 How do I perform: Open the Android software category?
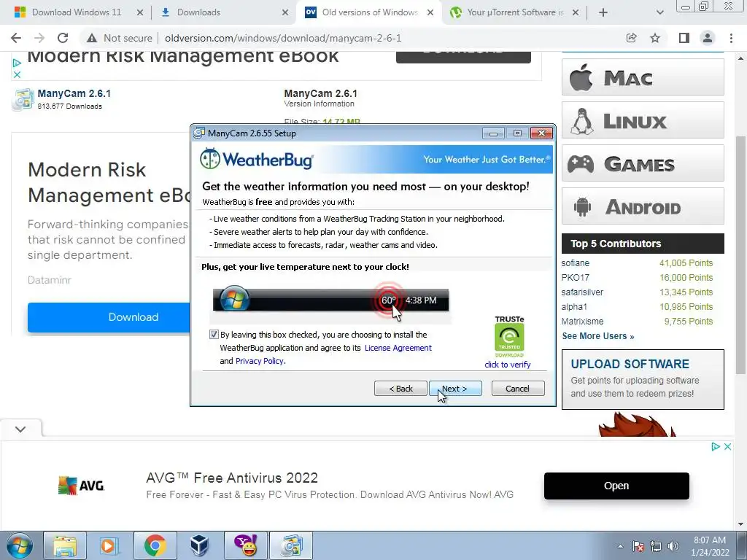click(643, 206)
